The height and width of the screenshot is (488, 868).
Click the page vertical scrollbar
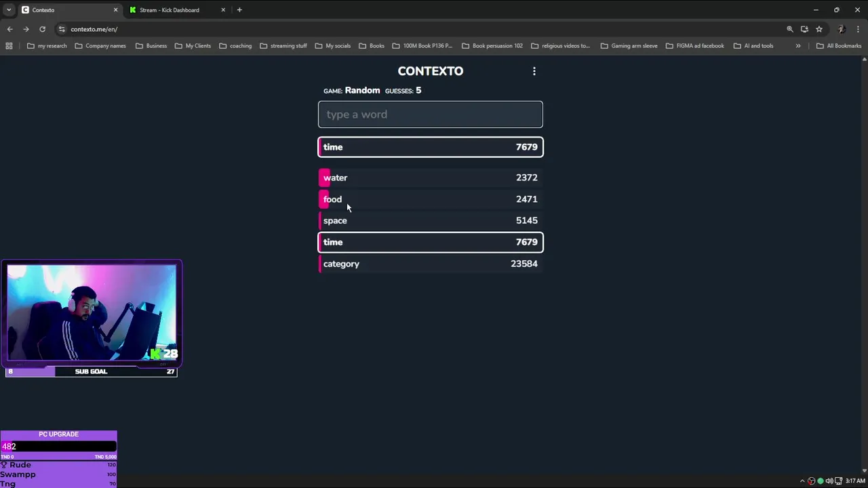864,264
